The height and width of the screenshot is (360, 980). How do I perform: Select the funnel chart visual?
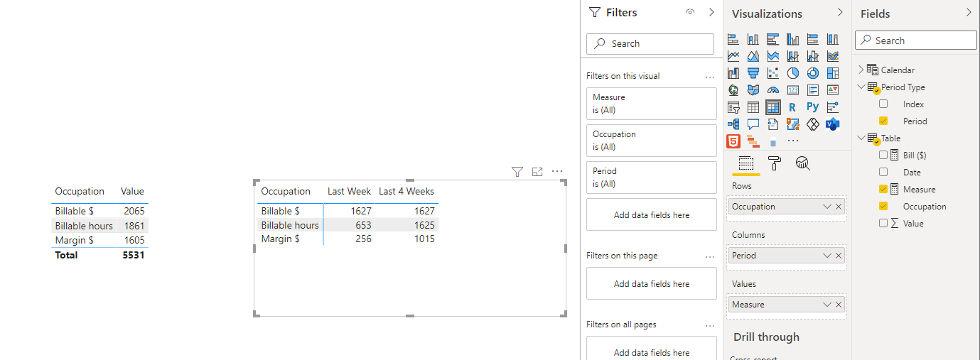click(x=753, y=73)
